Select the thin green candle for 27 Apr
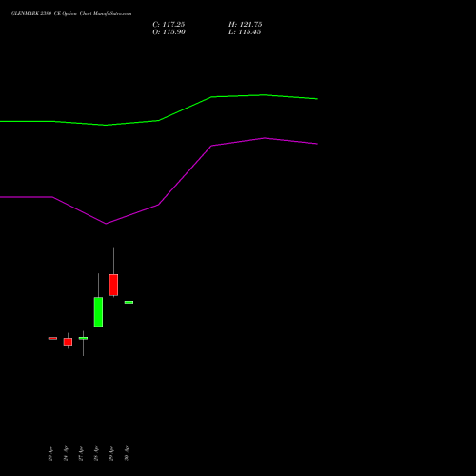The image size is (476, 476). pos(83,338)
